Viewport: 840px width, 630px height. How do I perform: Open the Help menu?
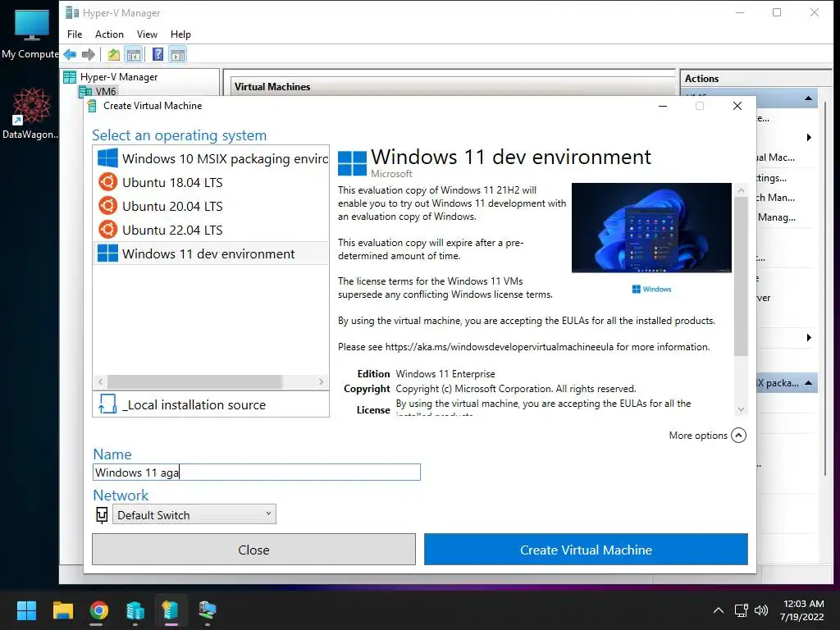tap(180, 34)
